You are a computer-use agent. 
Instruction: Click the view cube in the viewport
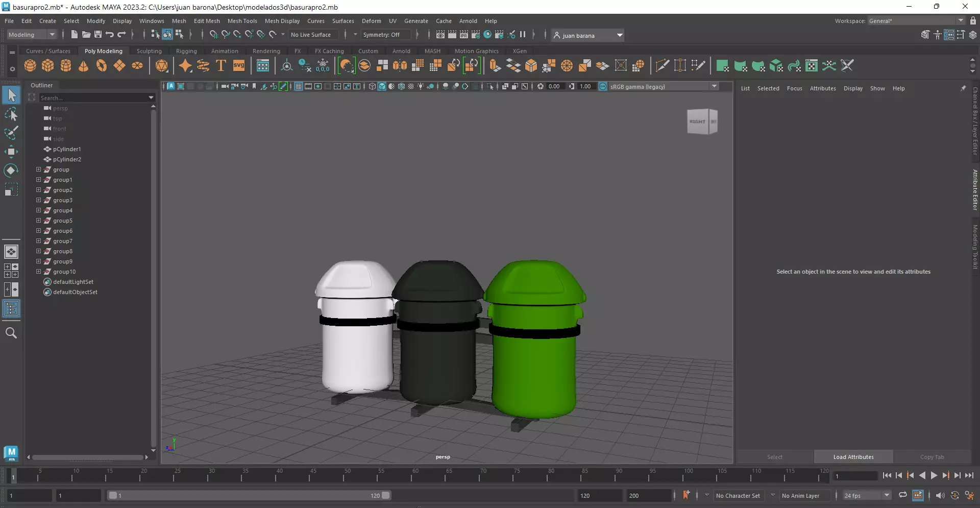point(702,122)
